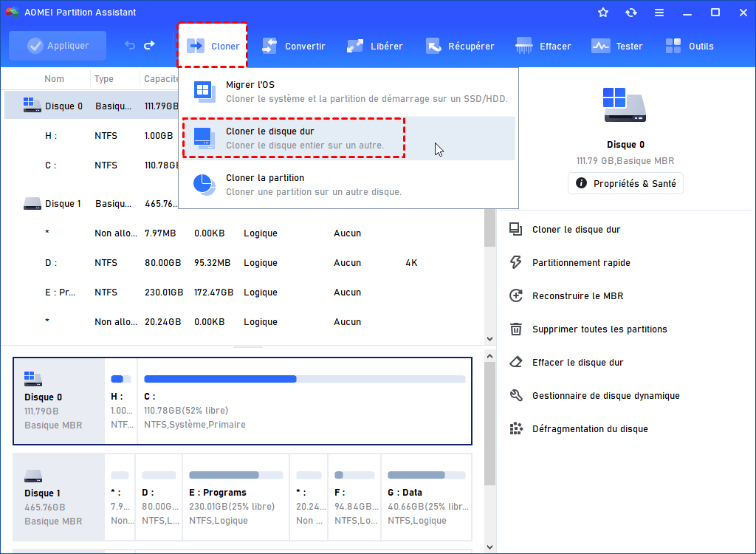Select the 20.24 unallocated block of Disque 1

pyautogui.click(x=309, y=497)
